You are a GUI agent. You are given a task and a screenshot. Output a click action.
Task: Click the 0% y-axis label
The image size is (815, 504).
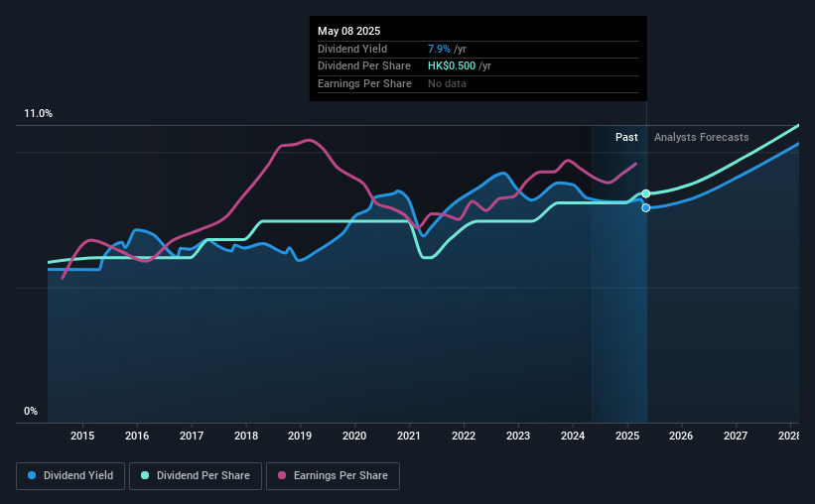pos(31,411)
